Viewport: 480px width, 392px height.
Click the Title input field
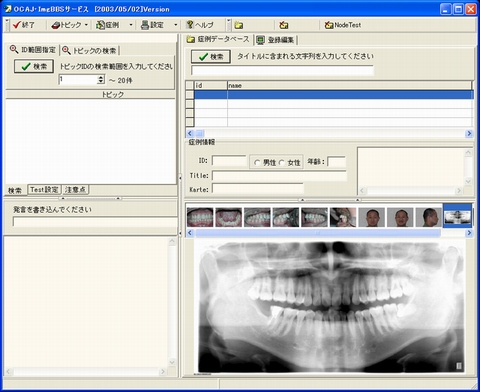[x=279, y=176]
